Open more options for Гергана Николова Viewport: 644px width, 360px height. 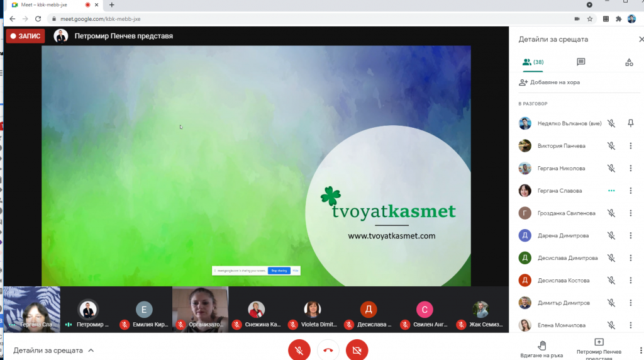click(x=630, y=168)
